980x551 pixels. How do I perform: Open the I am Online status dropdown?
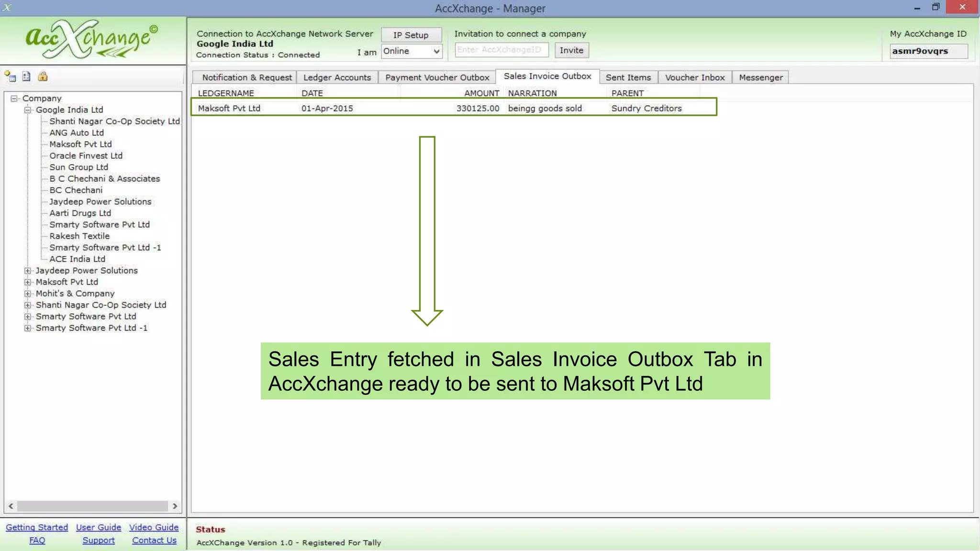pos(412,51)
